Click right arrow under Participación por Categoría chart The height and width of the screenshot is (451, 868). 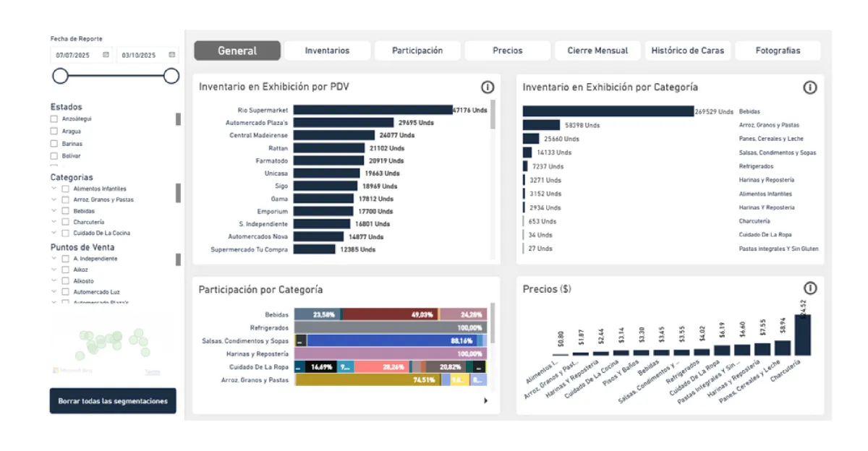point(485,400)
